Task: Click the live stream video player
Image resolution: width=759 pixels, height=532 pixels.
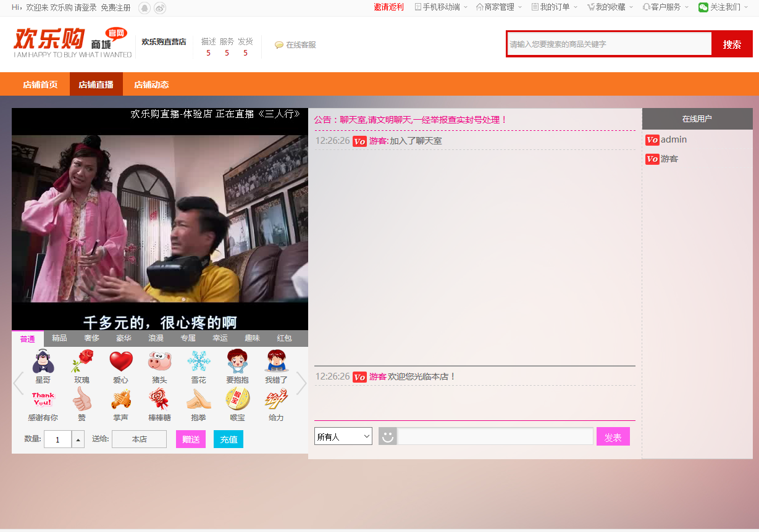Action: pyautogui.click(x=160, y=219)
